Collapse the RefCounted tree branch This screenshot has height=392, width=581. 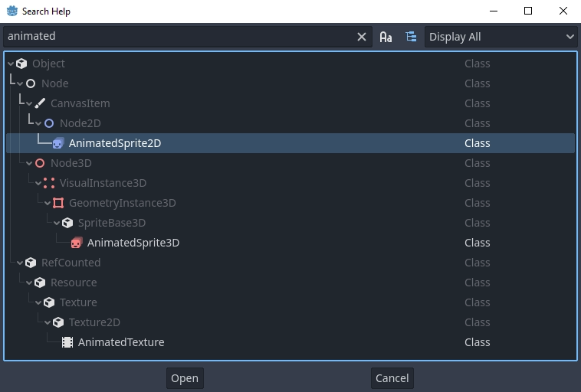click(20, 263)
